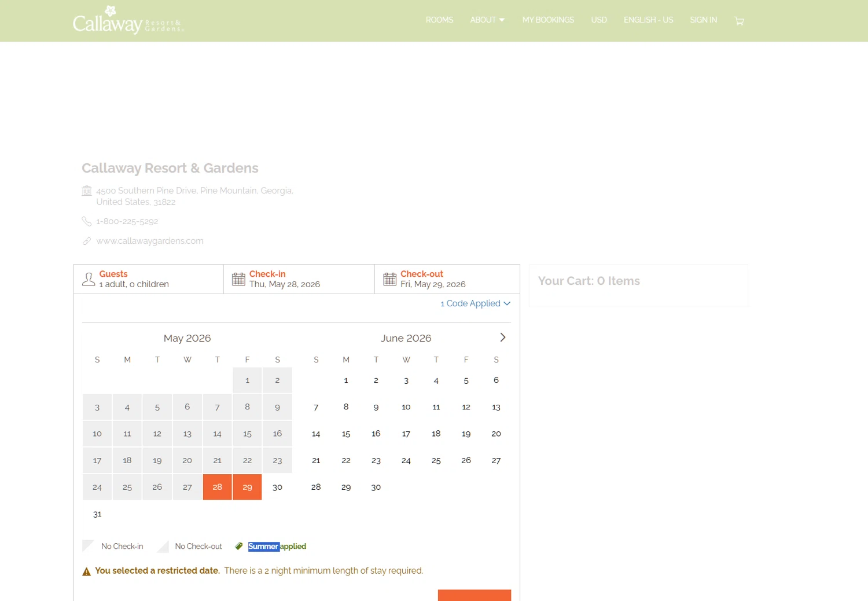Select June 22 in the calendar
The height and width of the screenshot is (601, 868).
[x=346, y=460]
